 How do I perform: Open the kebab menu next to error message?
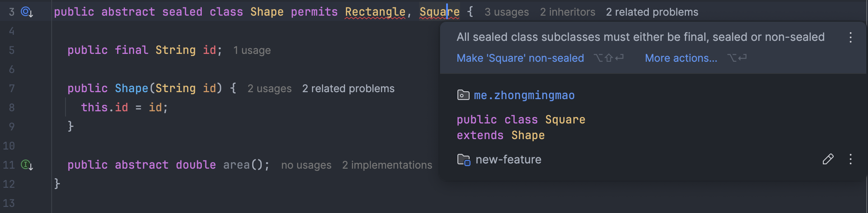(x=850, y=37)
